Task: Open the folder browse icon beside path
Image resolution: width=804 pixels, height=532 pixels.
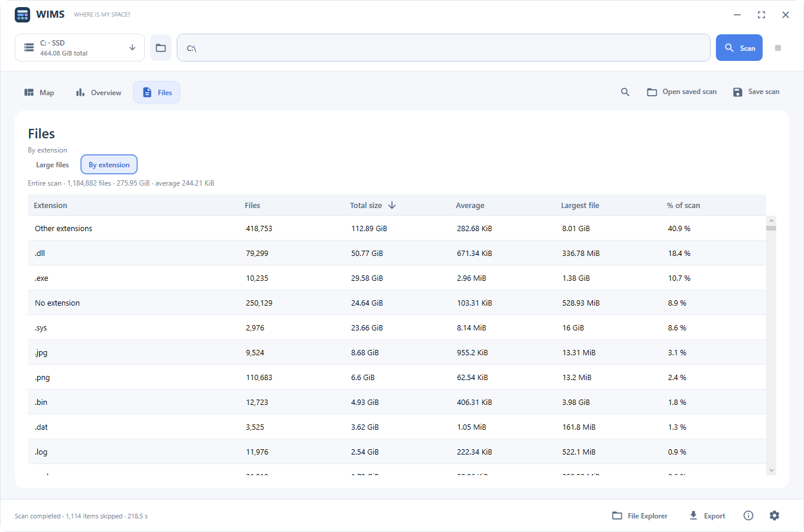Action: pyautogui.click(x=161, y=48)
